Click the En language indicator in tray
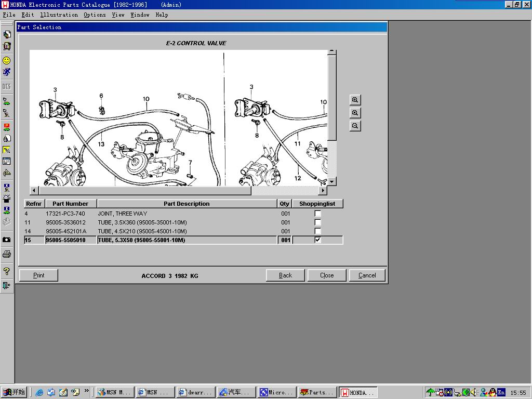 [x=501, y=393]
